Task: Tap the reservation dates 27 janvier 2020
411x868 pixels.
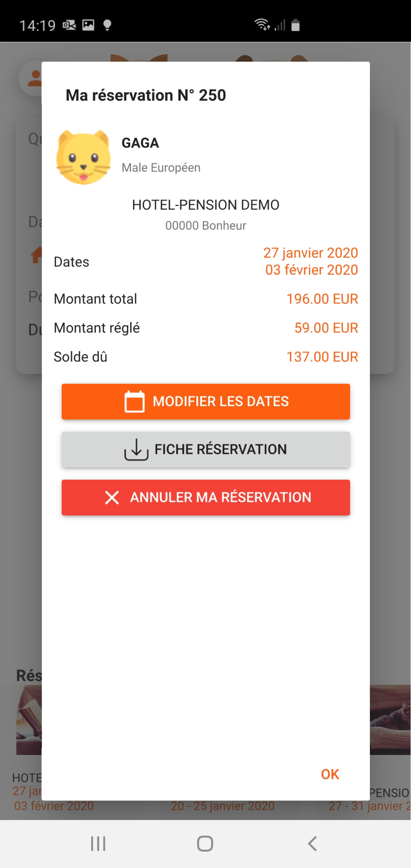Action: (x=310, y=253)
